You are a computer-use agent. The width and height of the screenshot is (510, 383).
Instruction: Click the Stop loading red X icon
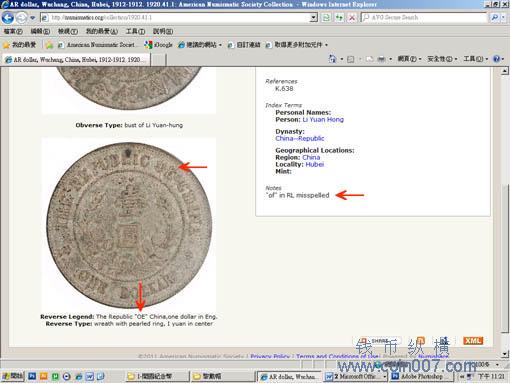[x=352, y=18]
